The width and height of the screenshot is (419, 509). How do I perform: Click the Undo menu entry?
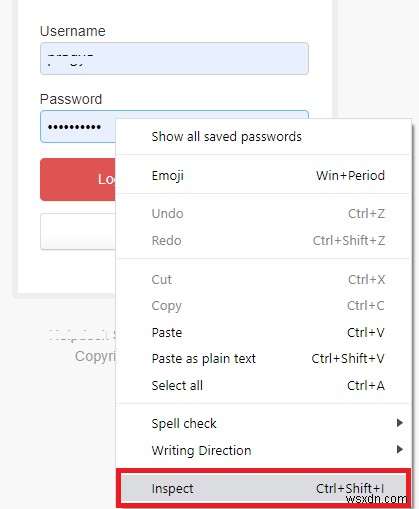tap(263, 214)
